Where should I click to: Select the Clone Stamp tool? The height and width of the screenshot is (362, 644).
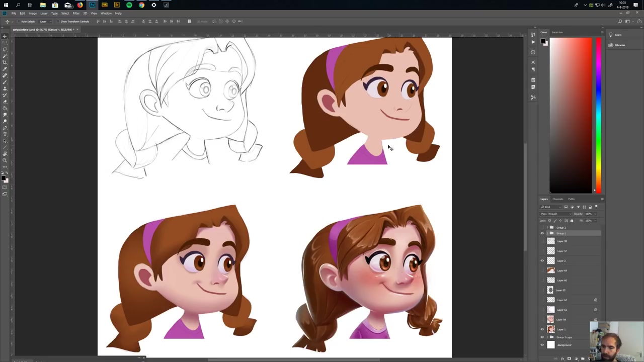5,88
